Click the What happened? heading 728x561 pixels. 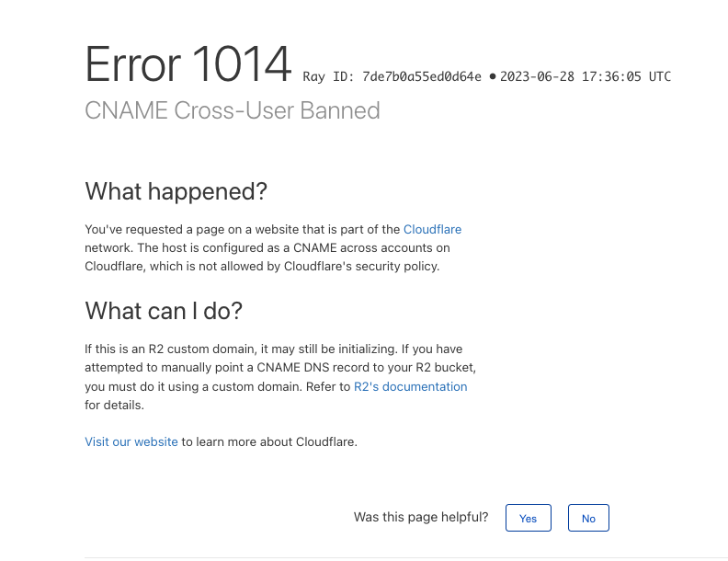pos(176,191)
